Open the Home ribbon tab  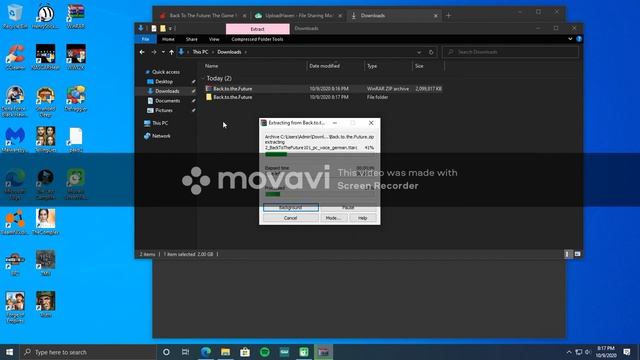(168, 39)
